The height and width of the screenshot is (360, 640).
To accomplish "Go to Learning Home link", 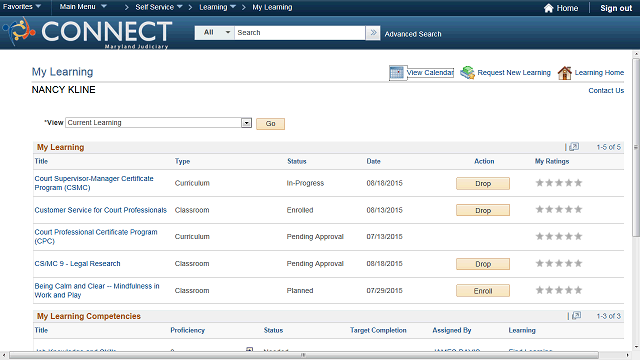I will (x=599, y=73).
